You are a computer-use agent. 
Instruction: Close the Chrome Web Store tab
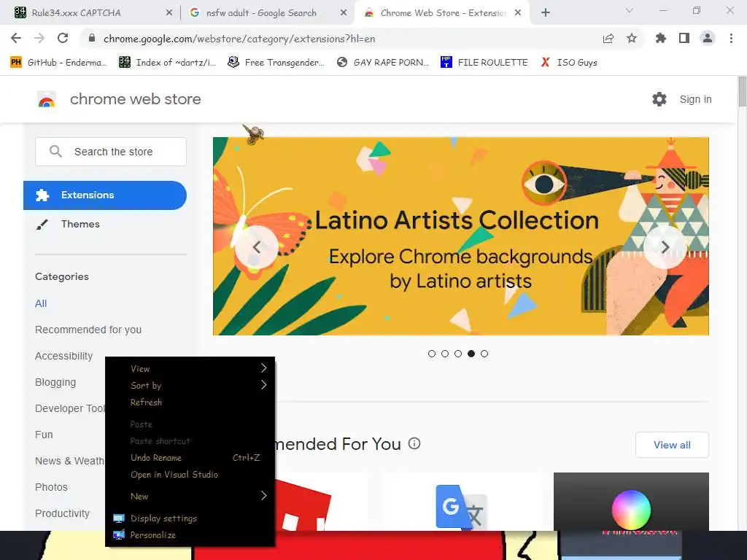(518, 13)
